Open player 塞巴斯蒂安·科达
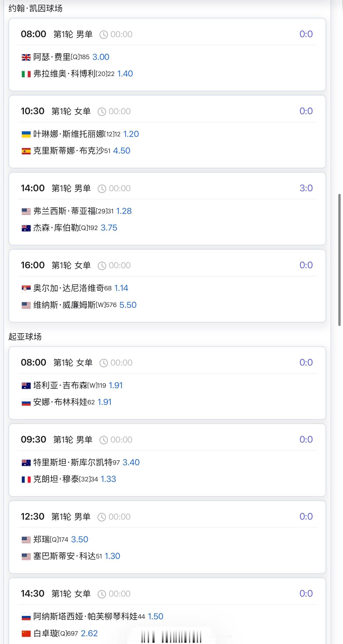Image resolution: width=343 pixels, height=644 pixels. pos(64,556)
